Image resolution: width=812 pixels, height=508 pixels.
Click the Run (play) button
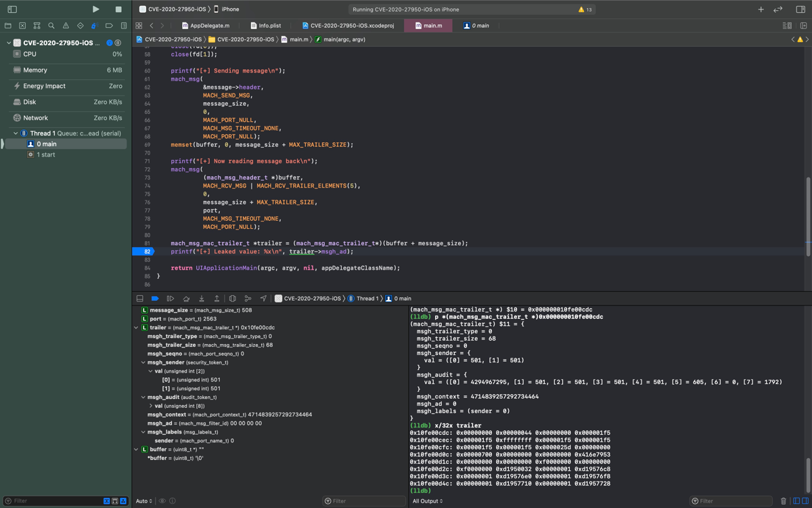click(95, 9)
